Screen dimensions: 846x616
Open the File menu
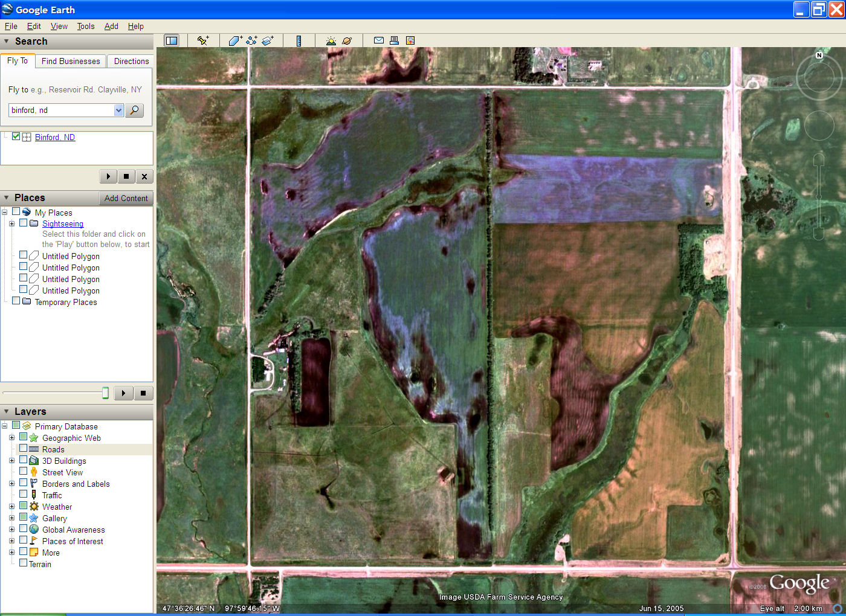[11, 26]
